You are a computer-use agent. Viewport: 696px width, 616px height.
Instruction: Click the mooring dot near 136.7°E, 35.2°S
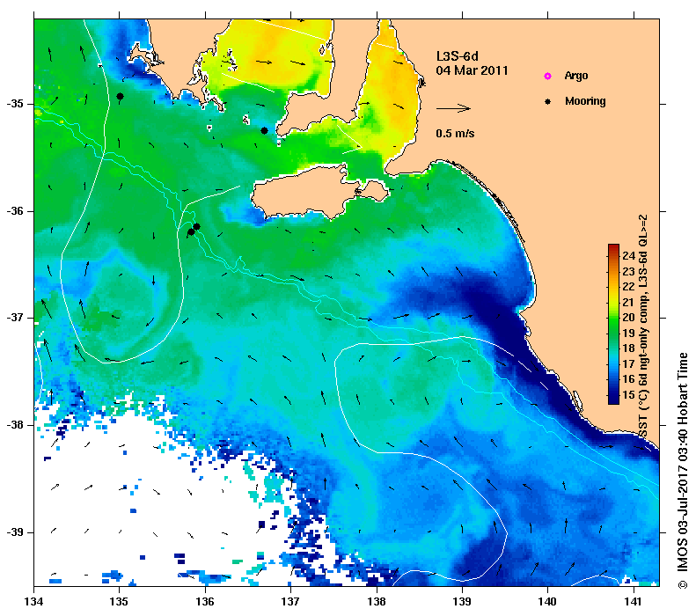click(264, 130)
